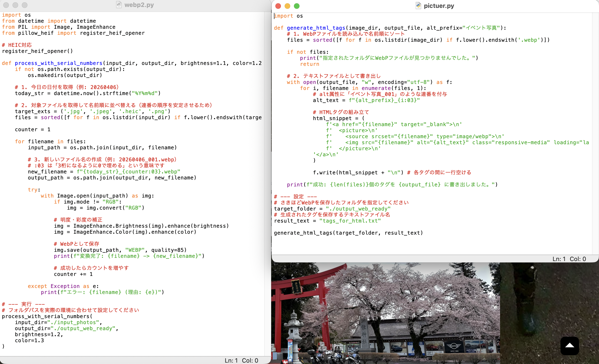This screenshot has width=599, height=364.
Task: Click the 'counter = 1' line in webp2.py
Action: (33, 129)
